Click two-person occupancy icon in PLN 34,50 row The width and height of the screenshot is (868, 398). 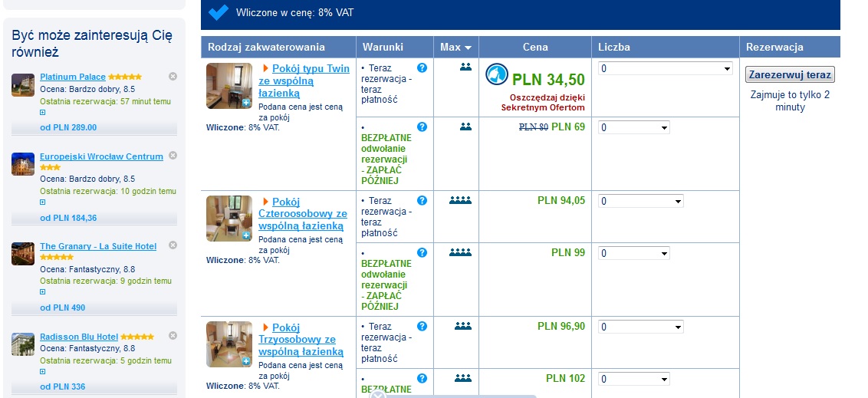[x=465, y=67]
